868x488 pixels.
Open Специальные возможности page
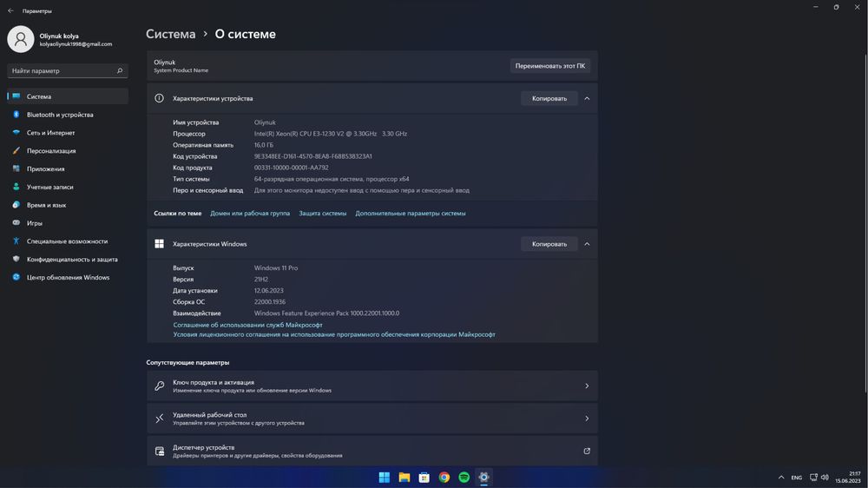pos(67,241)
